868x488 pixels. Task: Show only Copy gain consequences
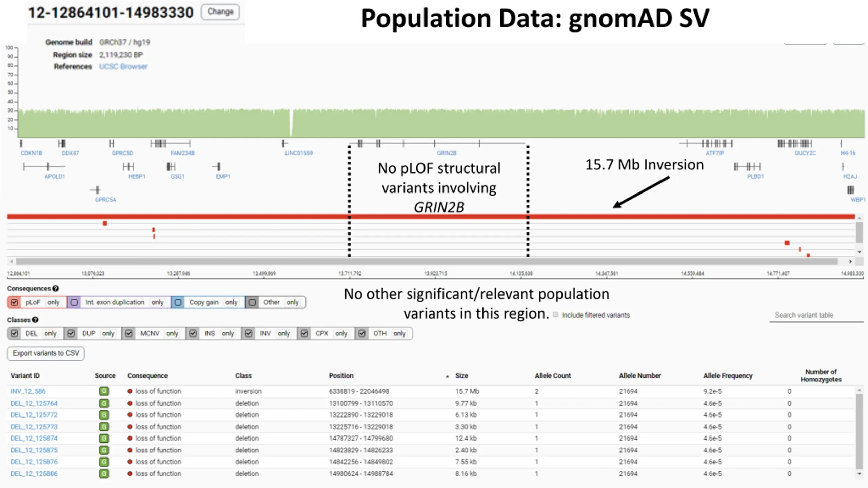coord(231,302)
